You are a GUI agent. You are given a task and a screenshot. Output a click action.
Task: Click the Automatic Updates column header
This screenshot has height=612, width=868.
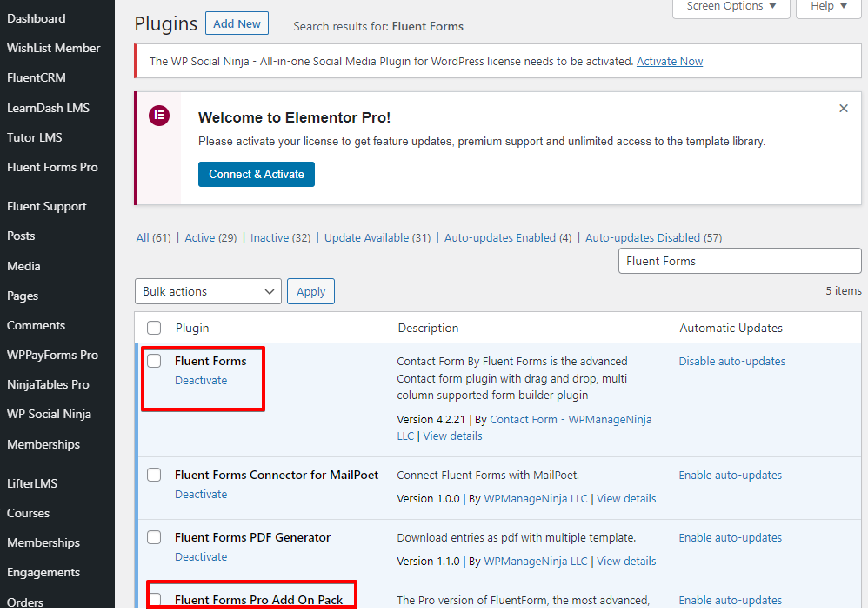[731, 328]
